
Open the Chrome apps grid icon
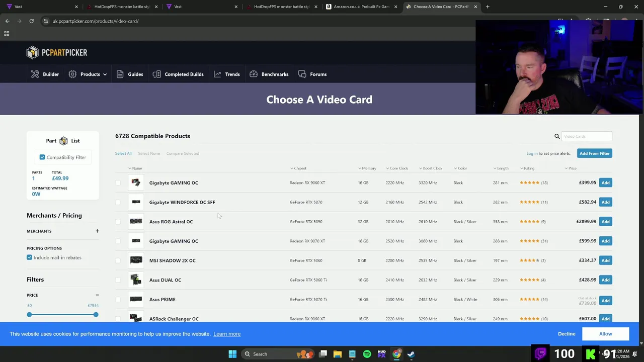(7, 34)
